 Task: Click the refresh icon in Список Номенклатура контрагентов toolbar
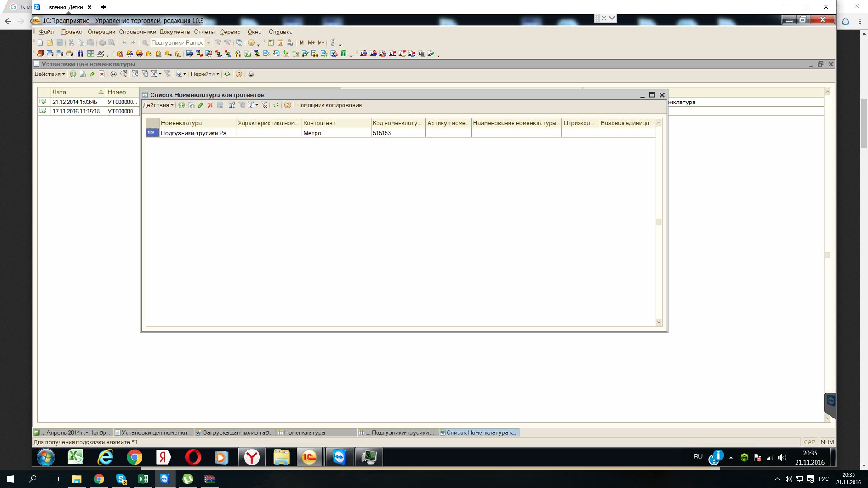(x=276, y=105)
